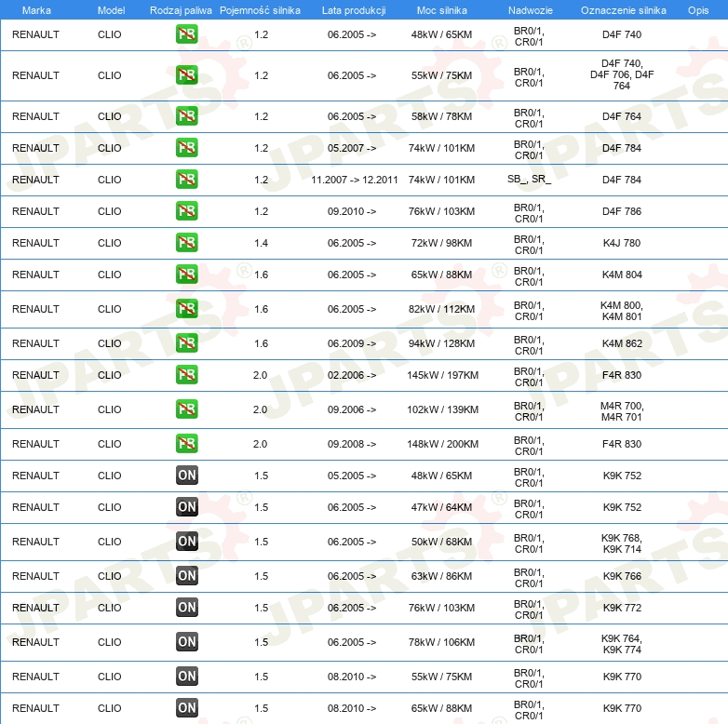Screen dimensions: 728x724
Task: Click the Lata produkcji column header
Action: 354,10
